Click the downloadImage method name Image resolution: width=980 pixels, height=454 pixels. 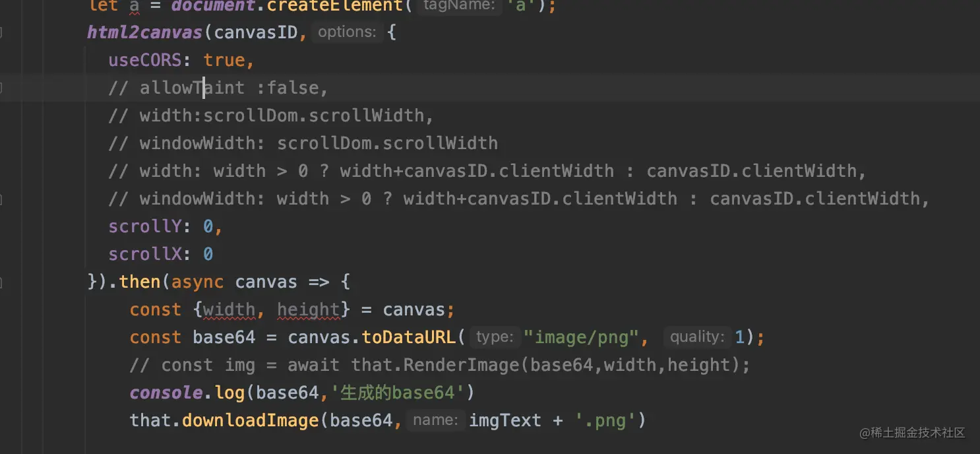tap(251, 420)
